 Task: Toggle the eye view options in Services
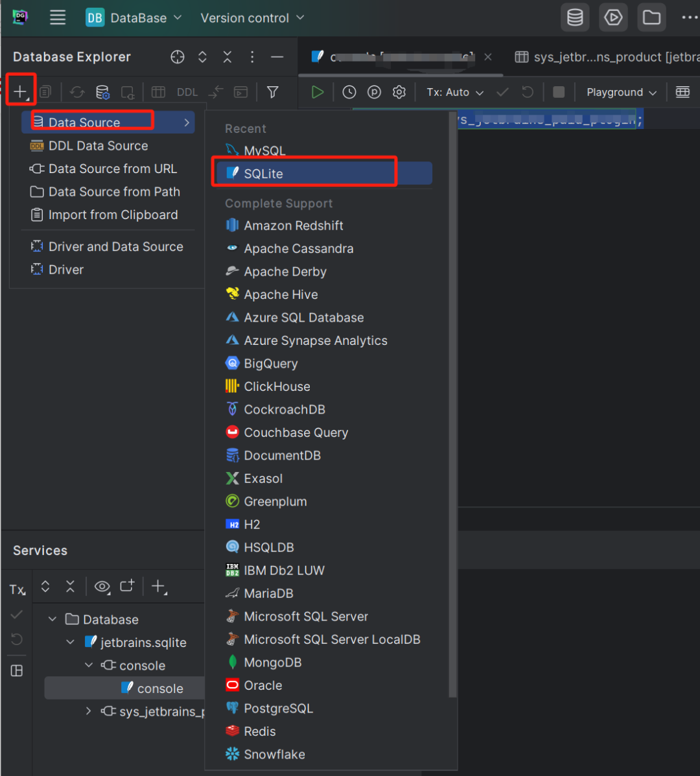[102, 587]
